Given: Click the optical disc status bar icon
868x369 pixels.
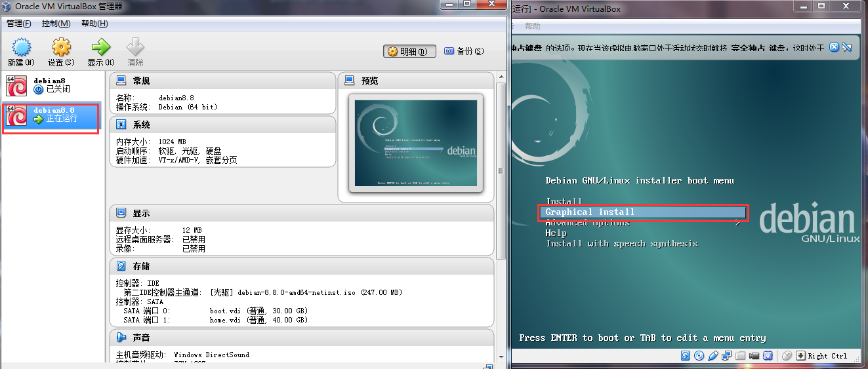Looking at the screenshot, I should click(699, 356).
